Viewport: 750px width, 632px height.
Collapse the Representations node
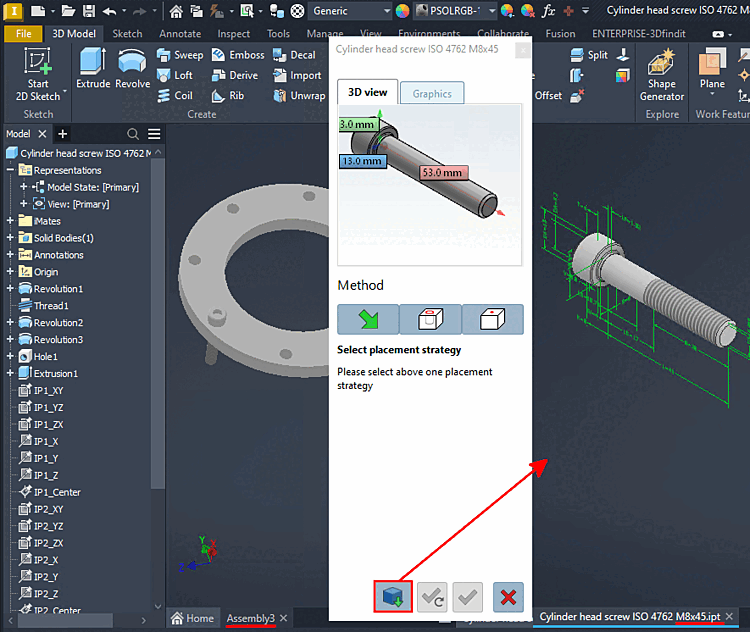[x=10, y=170]
